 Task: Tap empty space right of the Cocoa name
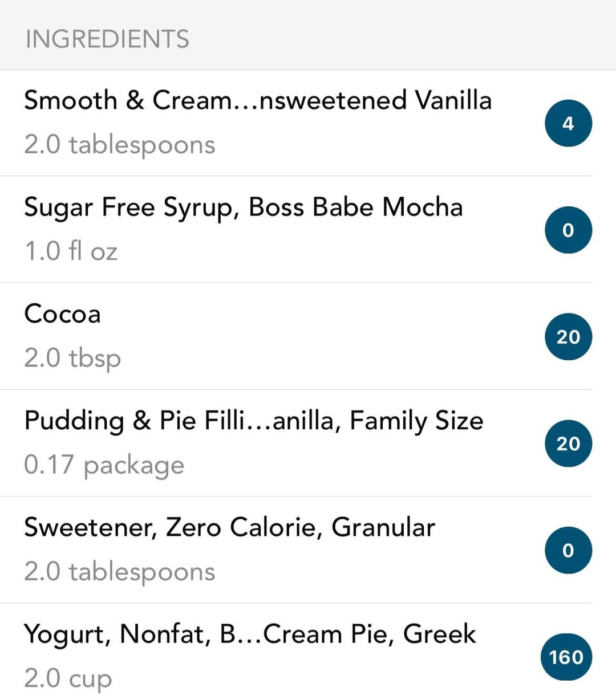coord(319,314)
